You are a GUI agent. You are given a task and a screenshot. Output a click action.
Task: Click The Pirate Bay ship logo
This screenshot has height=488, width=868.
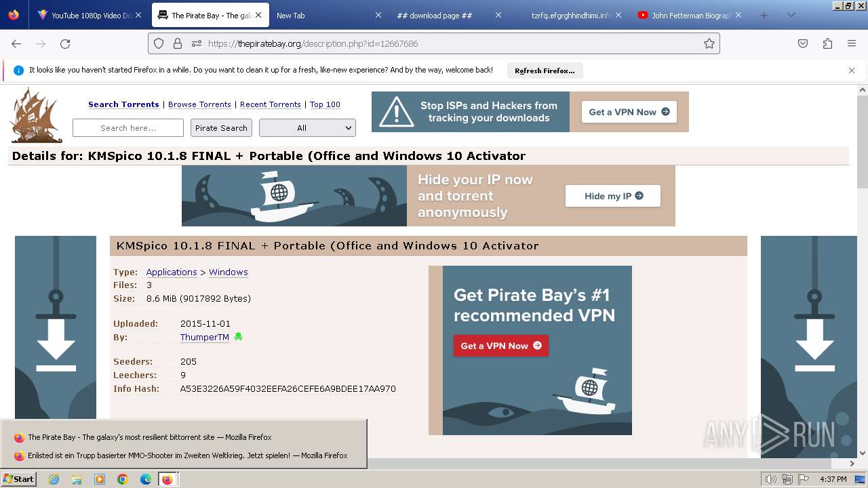pyautogui.click(x=36, y=115)
